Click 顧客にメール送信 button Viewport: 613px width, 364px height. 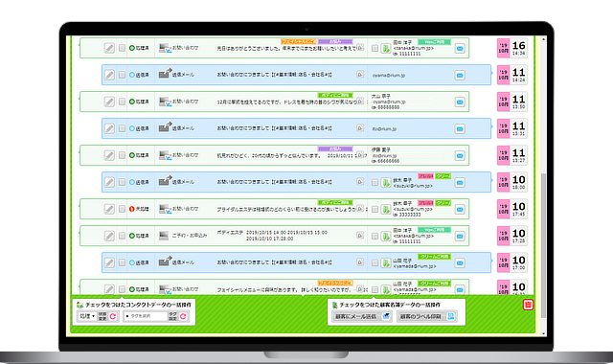coord(362,316)
